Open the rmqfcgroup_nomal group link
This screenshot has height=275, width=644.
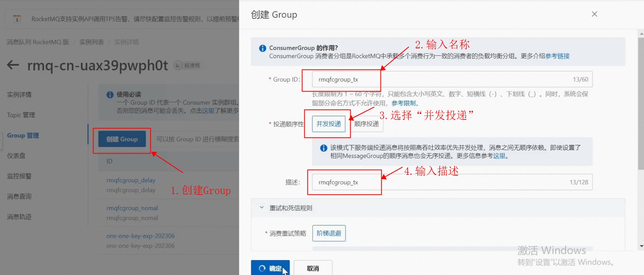click(x=132, y=208)
